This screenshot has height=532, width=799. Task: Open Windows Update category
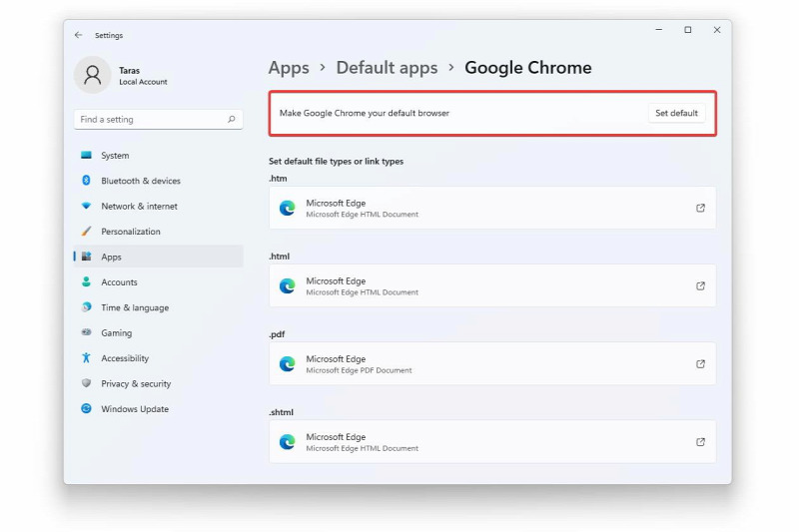(159, 409)
